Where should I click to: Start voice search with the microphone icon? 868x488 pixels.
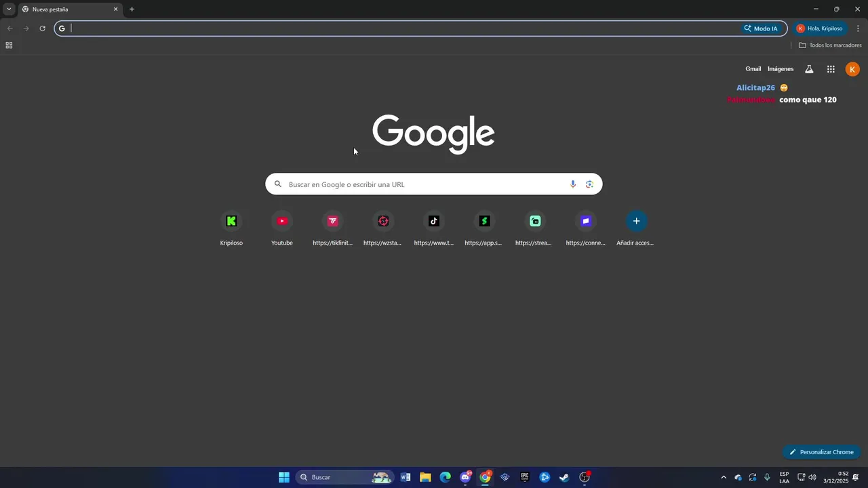[573, 184]
